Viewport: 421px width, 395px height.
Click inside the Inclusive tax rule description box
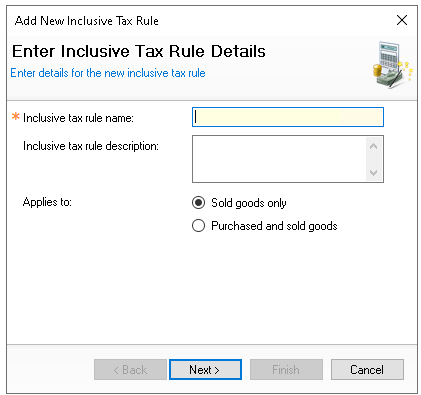(279, 159)
